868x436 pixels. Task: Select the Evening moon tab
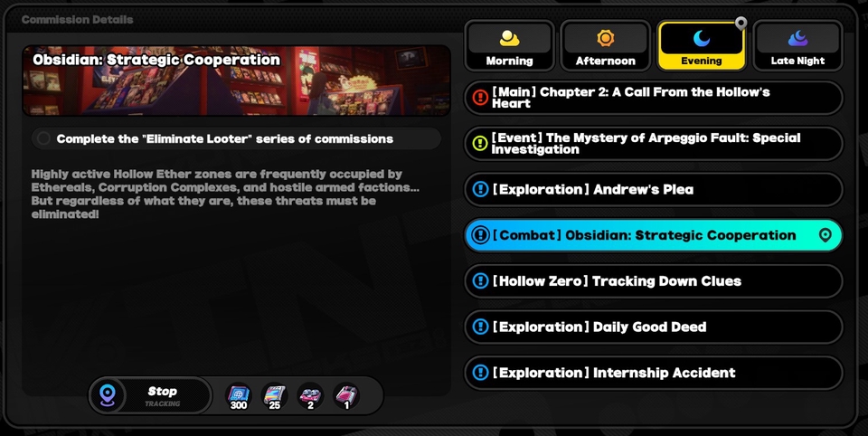point(702,46)
